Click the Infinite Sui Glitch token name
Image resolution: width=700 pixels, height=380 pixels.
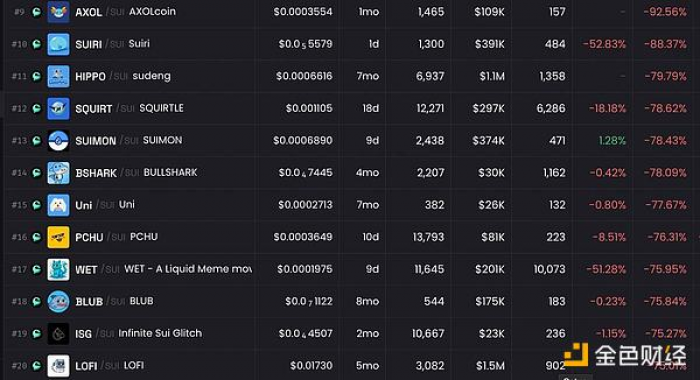click(x=160, y=333)
